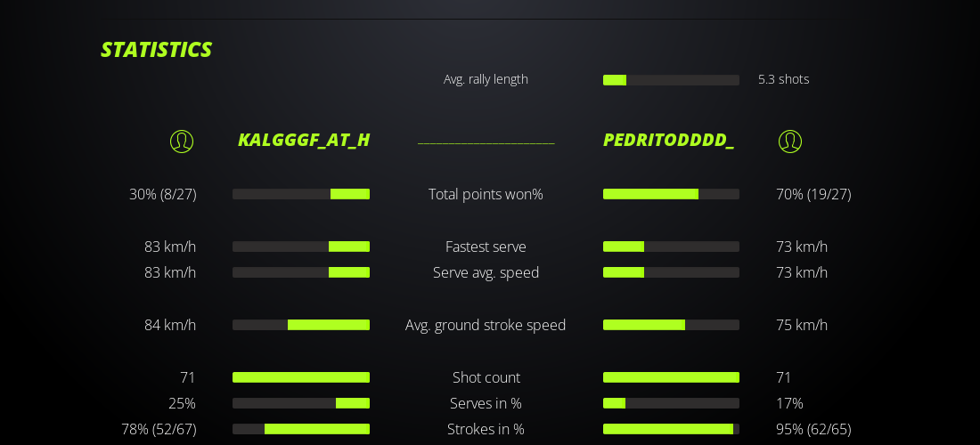Click the left Fastest serve bar

(x=301, y=247)
